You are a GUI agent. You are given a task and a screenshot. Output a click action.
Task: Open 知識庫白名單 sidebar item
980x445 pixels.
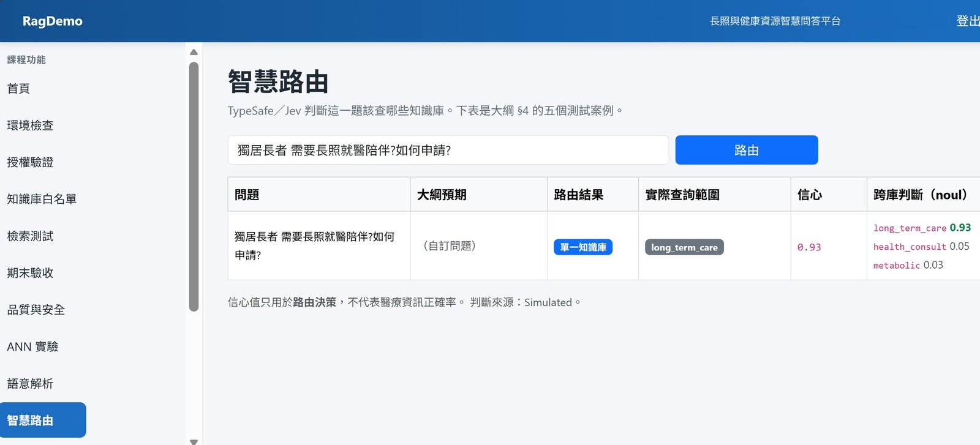[42, 199]
